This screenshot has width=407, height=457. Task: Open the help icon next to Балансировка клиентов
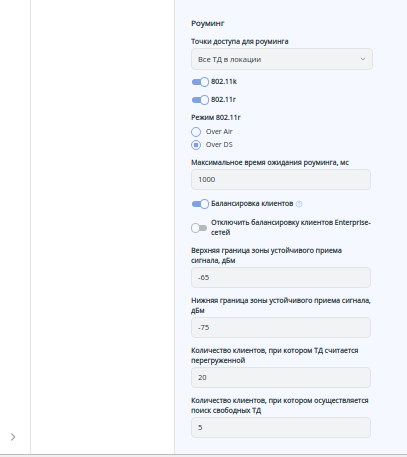coord(299,204)
